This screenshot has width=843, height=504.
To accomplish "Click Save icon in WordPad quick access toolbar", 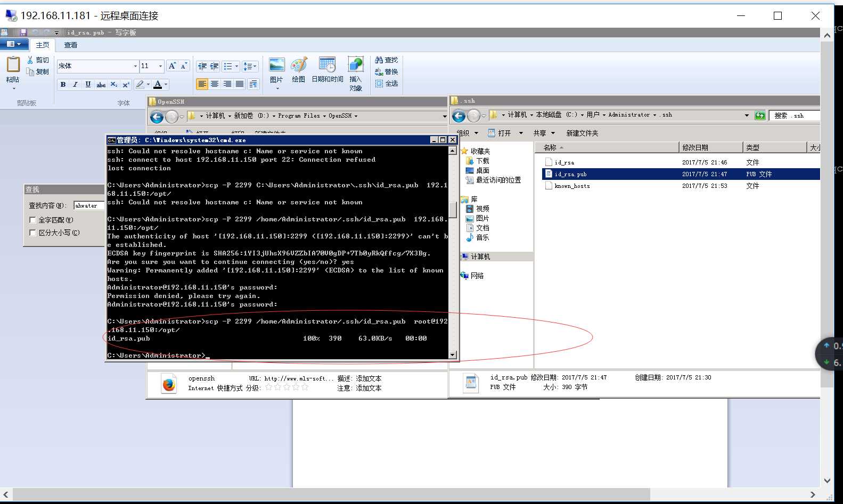I will coord(23,32).
